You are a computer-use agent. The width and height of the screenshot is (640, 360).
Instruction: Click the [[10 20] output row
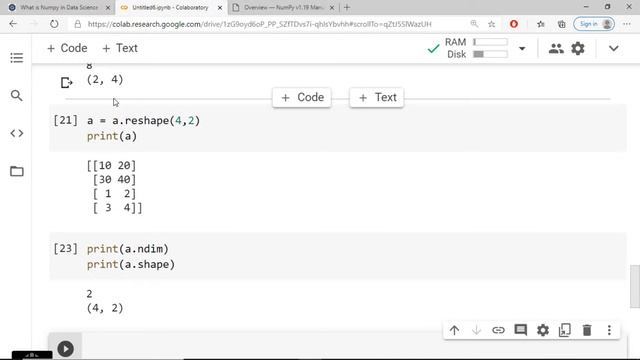pos(111,165)
